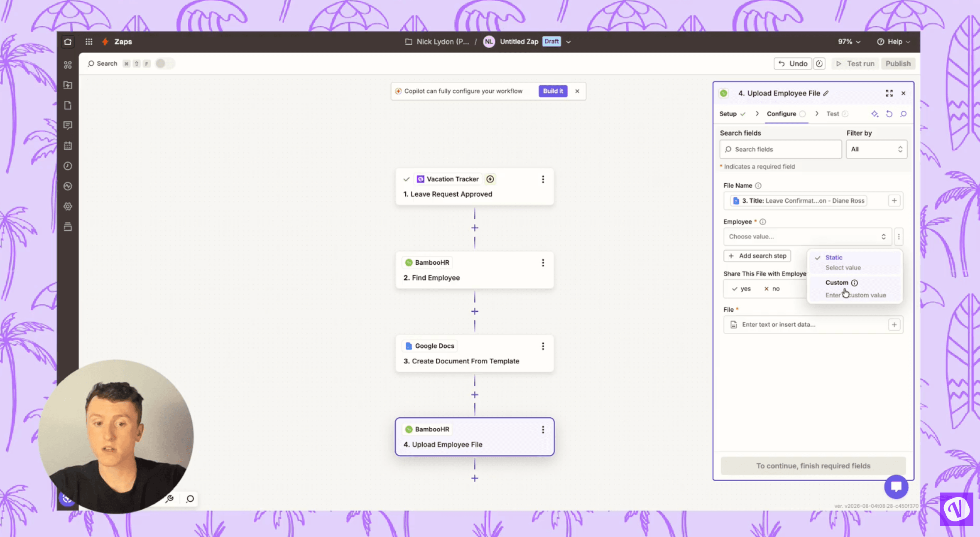Expand the Untitled Zap title dropdown

coord(568,42)
